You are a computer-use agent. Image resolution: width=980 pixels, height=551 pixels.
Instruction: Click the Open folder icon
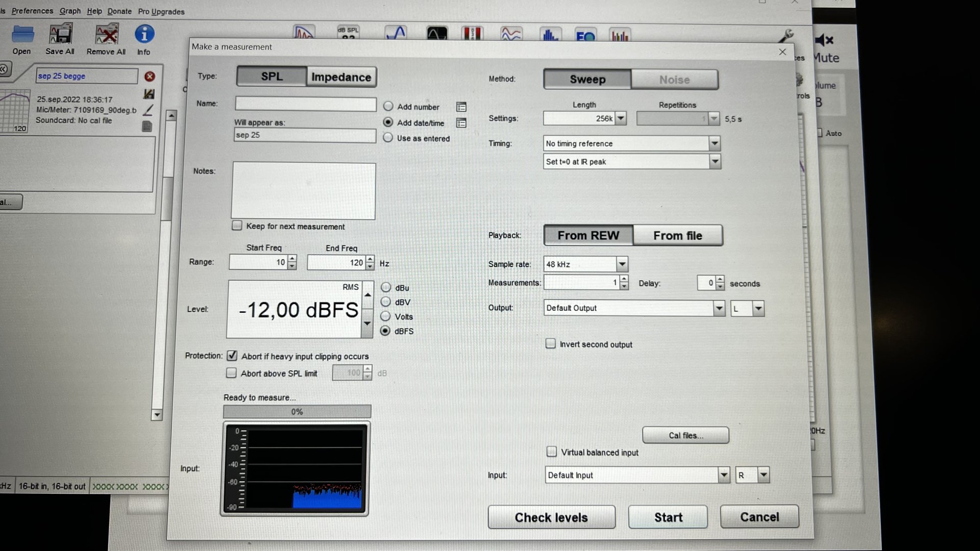pyautogui.click(x=22, y=35)
